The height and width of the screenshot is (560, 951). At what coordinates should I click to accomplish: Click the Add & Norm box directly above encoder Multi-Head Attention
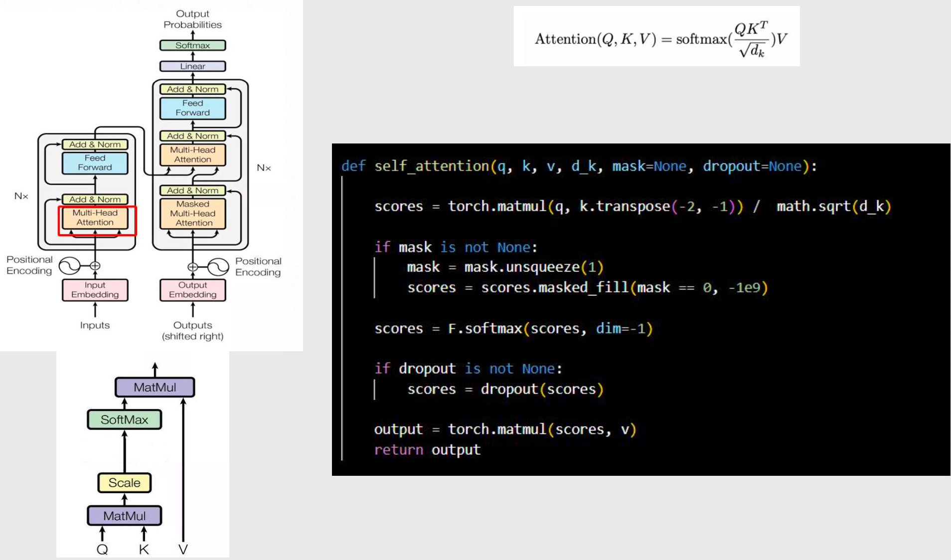95,199
